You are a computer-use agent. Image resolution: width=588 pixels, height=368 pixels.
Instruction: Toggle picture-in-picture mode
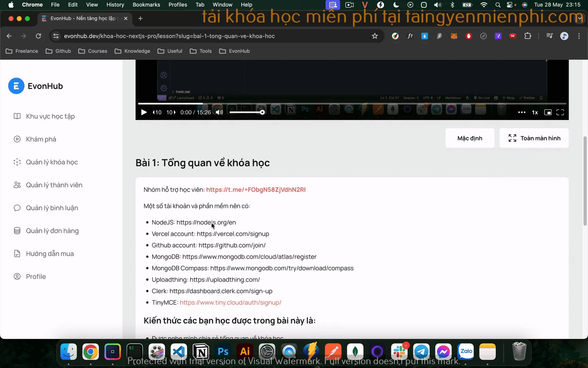point(548,112)
